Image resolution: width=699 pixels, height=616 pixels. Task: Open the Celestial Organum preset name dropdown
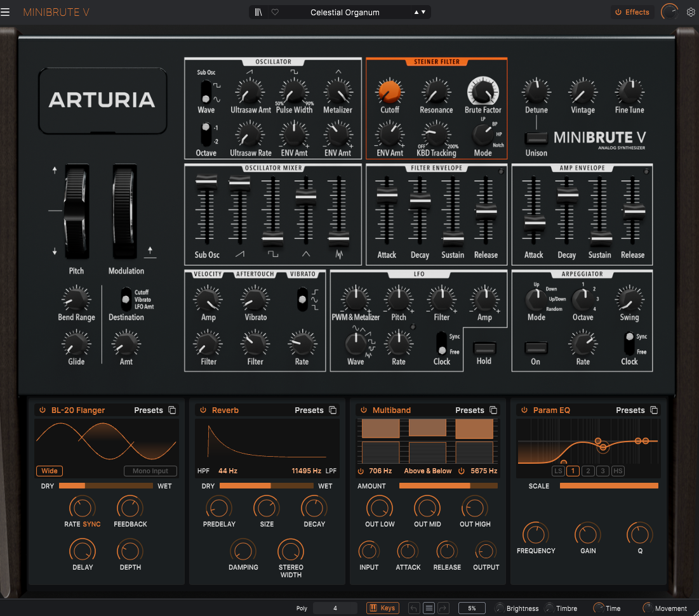(345, 12)
